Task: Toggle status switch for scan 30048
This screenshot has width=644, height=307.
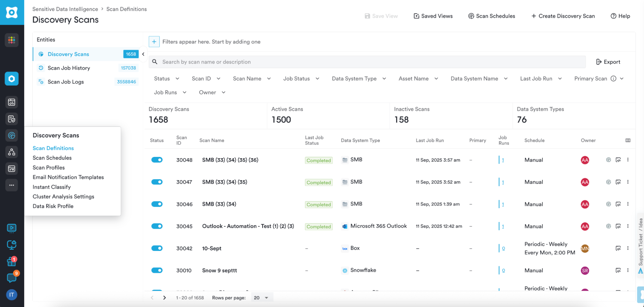Action: (x=157, y=160)
